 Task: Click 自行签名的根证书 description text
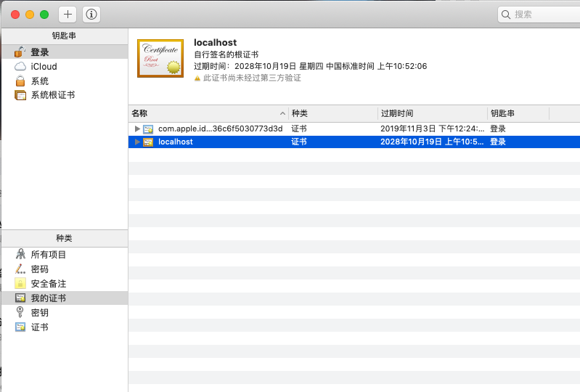226,54
